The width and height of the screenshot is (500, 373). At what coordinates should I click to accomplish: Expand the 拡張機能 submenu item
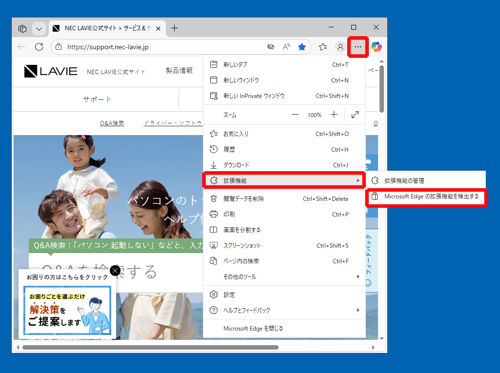[284, 181]
